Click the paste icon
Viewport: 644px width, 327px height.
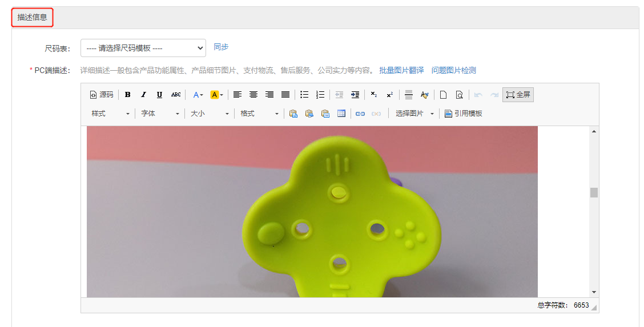pos(293,114)
